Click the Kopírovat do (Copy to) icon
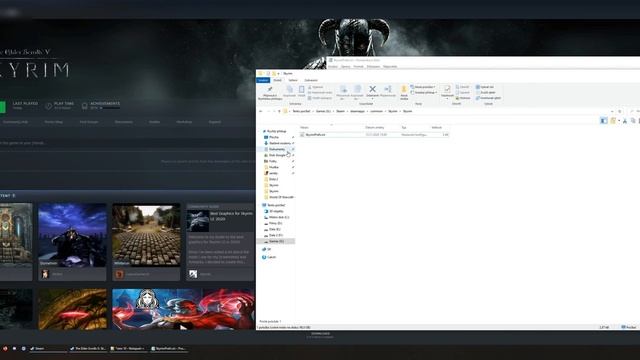Viewport: 640px width, 360px height. pos(357,92)
